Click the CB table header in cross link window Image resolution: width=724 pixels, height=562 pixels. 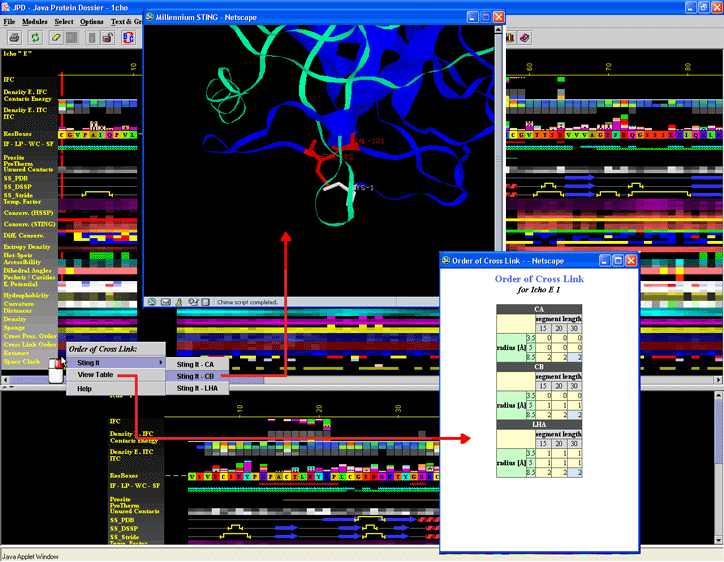(x=539, y=367)
